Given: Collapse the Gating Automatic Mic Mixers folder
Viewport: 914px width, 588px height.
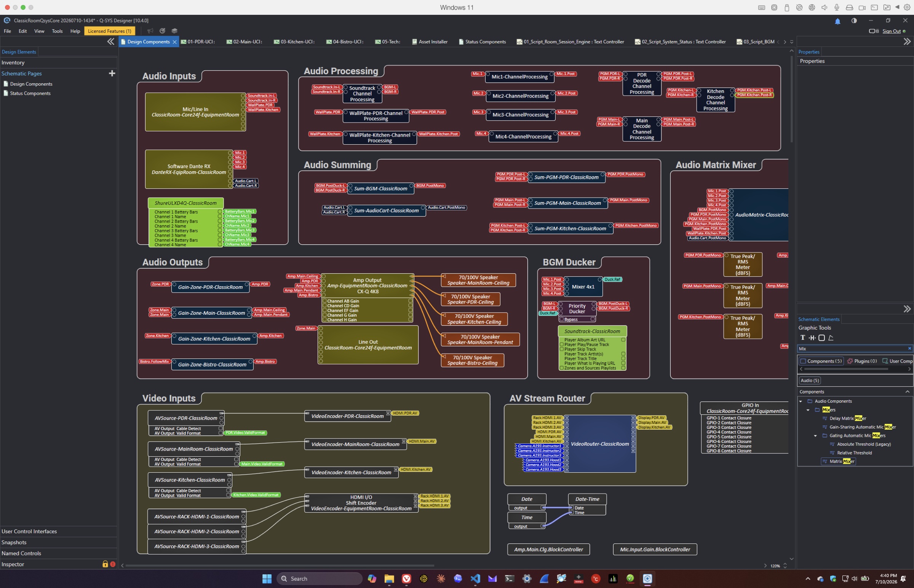Looking at the screenshot, I should [x=815, y=436].
